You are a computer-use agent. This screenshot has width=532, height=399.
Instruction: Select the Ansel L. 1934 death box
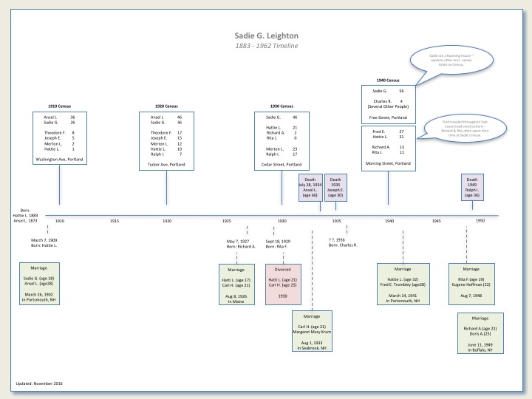click(310, 188)
